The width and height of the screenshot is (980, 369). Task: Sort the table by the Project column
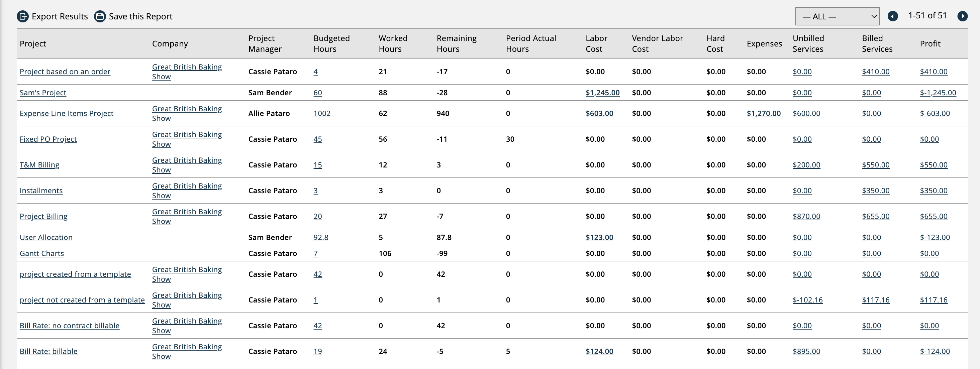click(x=33, y=43)
